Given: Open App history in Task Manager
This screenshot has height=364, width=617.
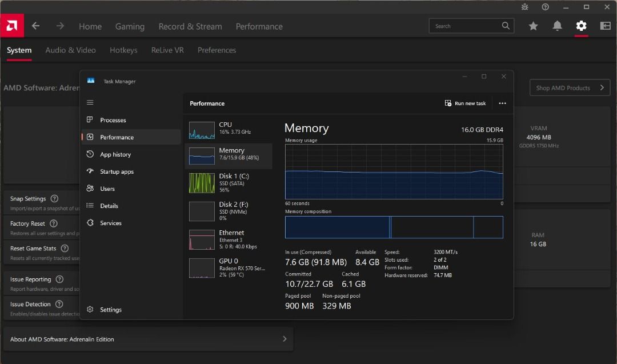Looking at the screenshot, I should click(131, 154).
